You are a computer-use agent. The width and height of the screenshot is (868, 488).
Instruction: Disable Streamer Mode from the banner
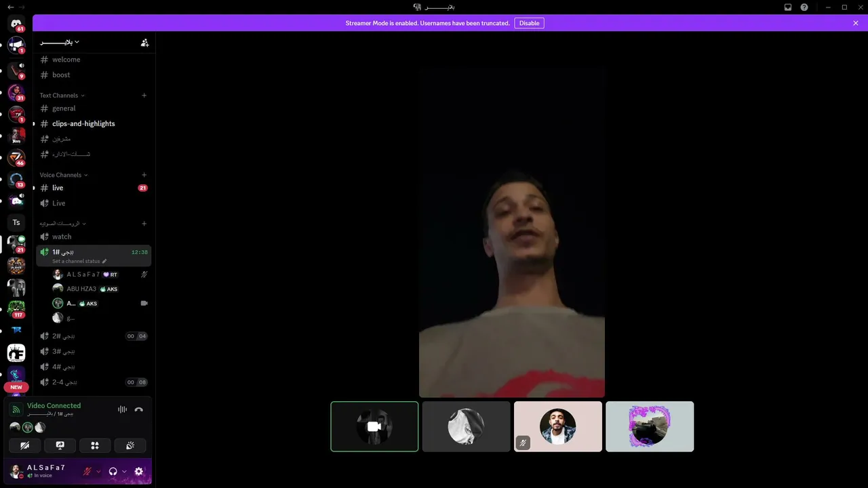point(529,23)
